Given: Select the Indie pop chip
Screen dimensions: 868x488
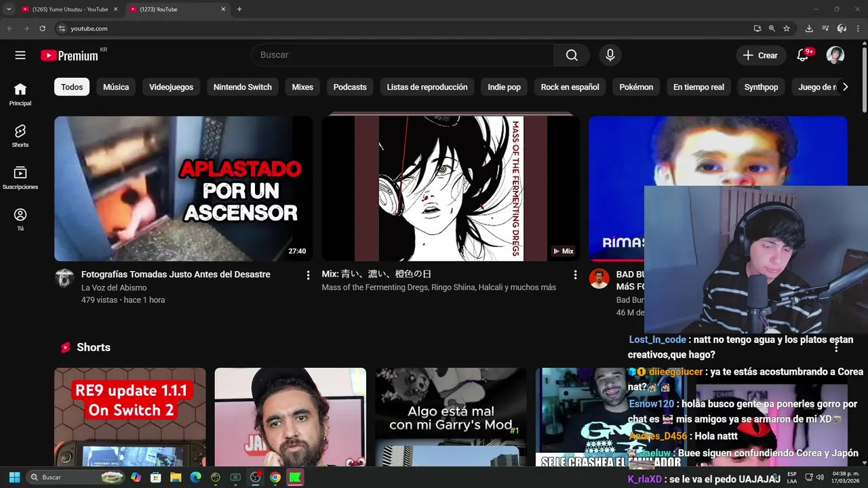Looking at the screenshot, I should 504,87.
